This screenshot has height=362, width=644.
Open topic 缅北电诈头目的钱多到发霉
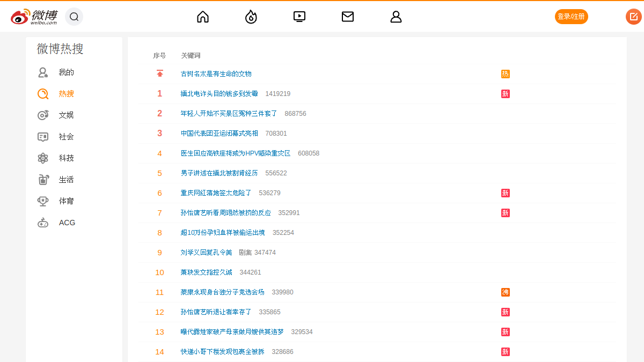(x=219, y=94)
